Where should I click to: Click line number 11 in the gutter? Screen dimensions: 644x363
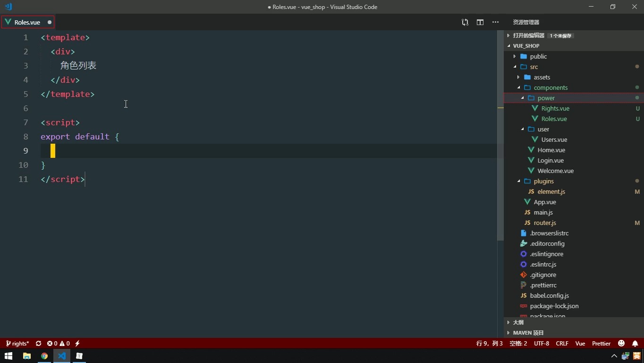click(23, 179)
